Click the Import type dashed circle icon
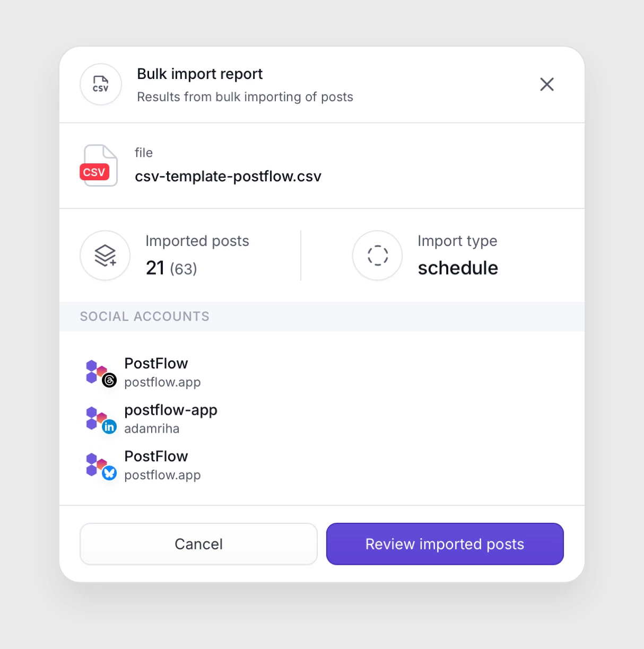 [x=377, y=256]
